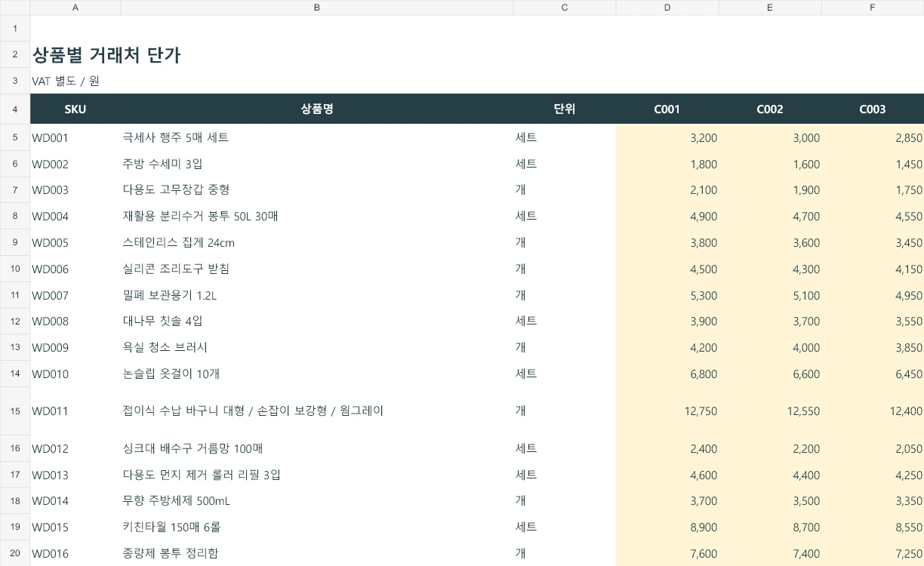The height and width of the screenshot is (566, 924).
Task: Click product name '욕실 청소 브러시'
Action: pos(165,347)
